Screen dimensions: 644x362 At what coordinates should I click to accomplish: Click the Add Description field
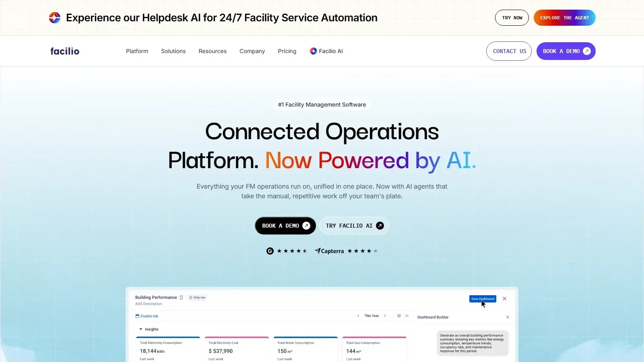149,304
